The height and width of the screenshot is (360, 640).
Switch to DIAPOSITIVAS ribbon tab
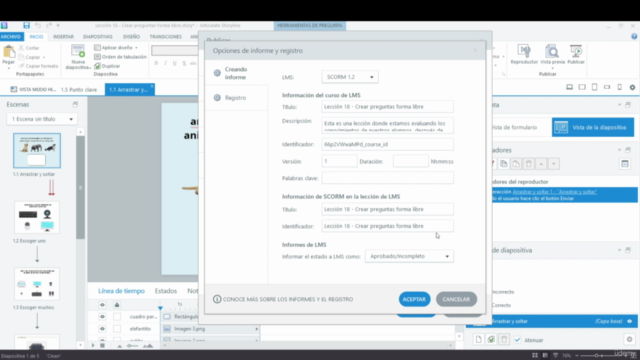tap(98, 36)
